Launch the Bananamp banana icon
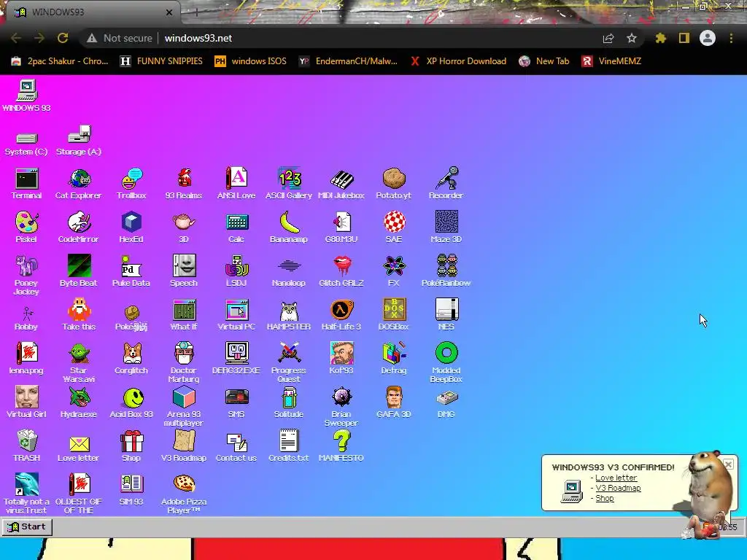 pos(289,227)
